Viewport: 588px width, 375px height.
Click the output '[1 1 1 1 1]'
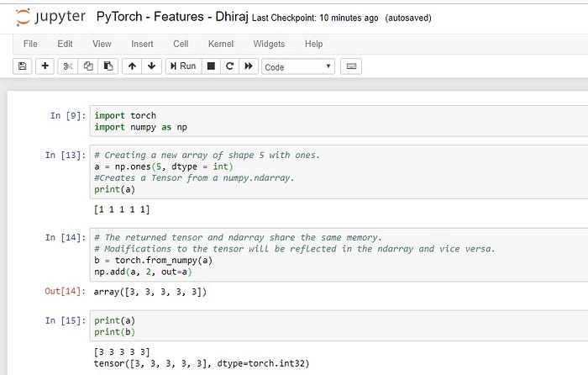(122, 209)
